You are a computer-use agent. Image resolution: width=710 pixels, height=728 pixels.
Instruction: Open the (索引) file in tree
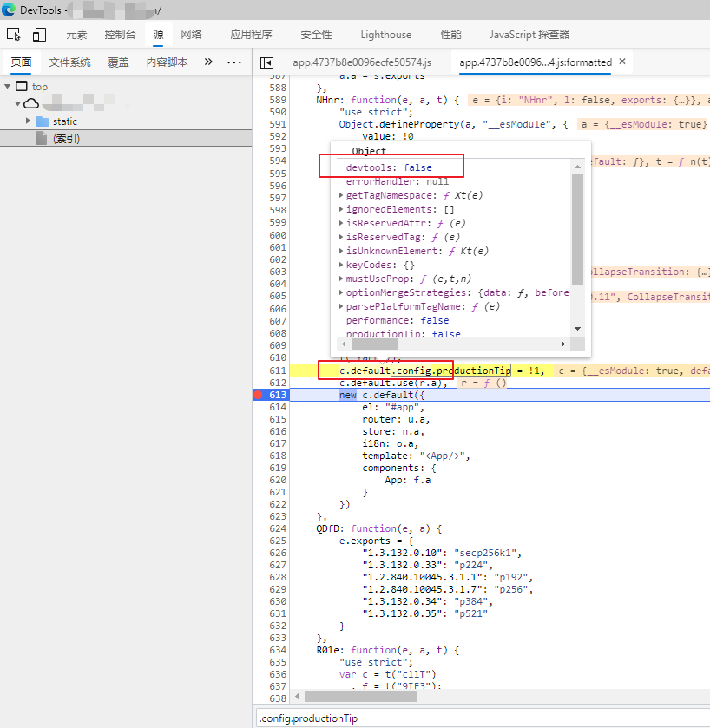click(66, 138)
